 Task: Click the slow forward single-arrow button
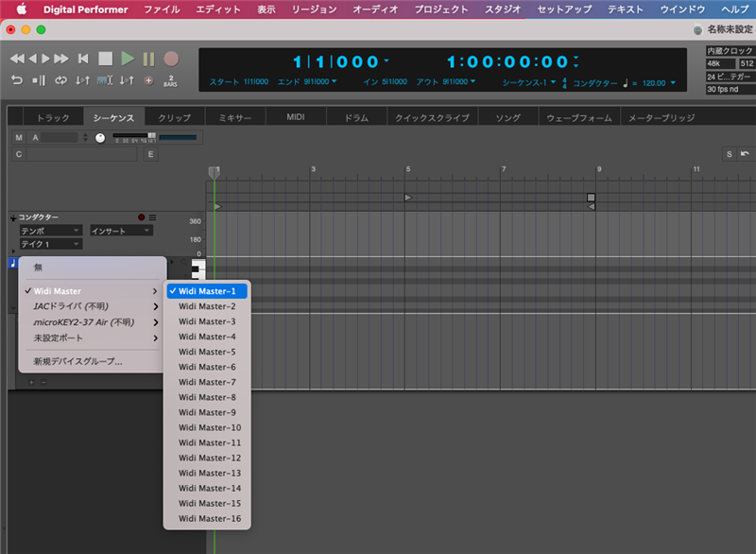pyautogui.click(x=45, y=59)
